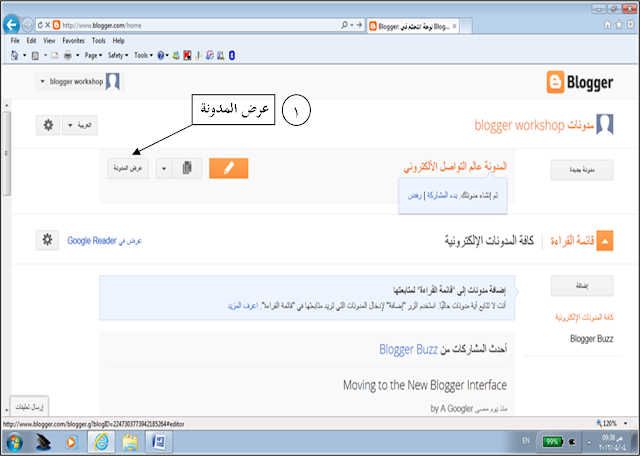The height and width of the screenshot is (456, 640).
Task: Click the Go arrow in the address bar
Action: 359,25
